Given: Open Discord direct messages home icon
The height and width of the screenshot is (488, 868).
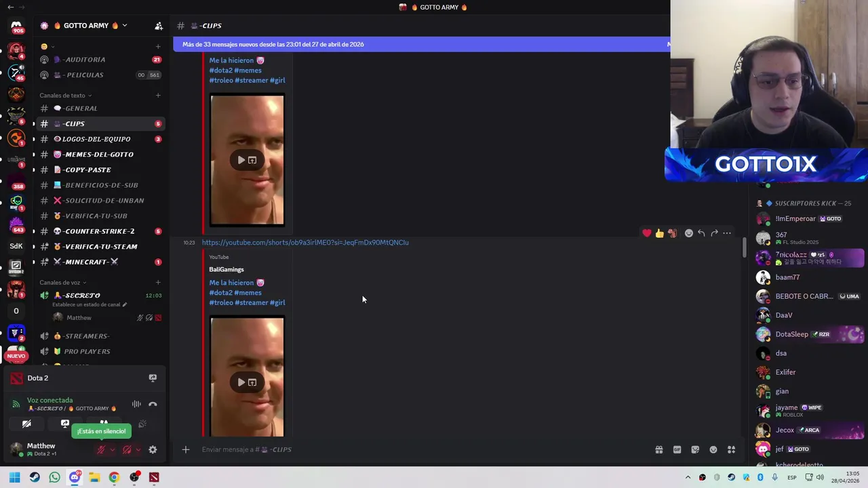Looking at the screenshot, I should 16,26.
